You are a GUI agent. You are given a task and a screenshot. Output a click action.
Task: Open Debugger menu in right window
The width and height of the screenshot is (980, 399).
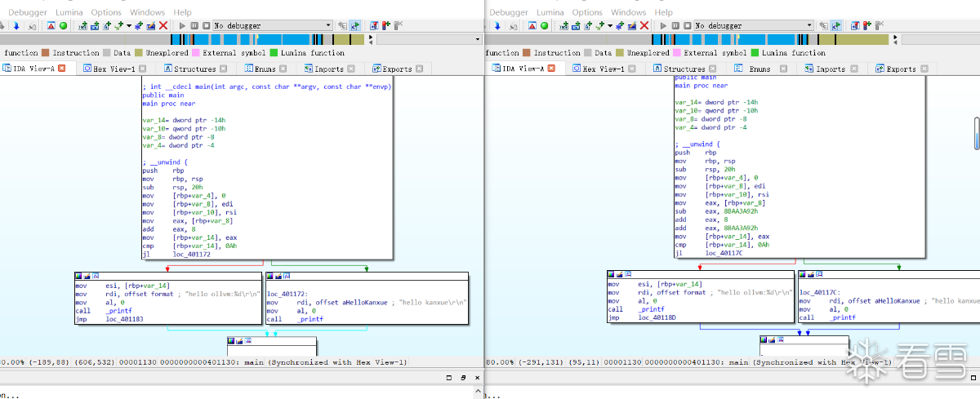click(509, 12)
